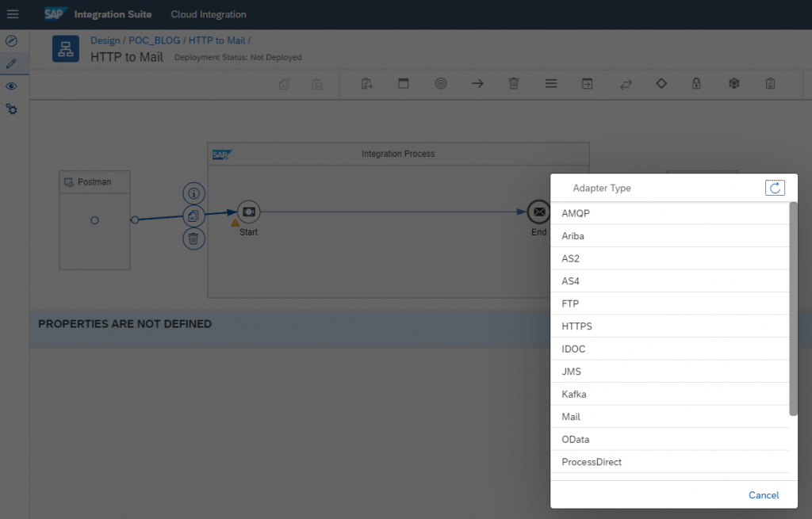
Task: Select the Call step toolbar icon
Action: click(588, 83)
